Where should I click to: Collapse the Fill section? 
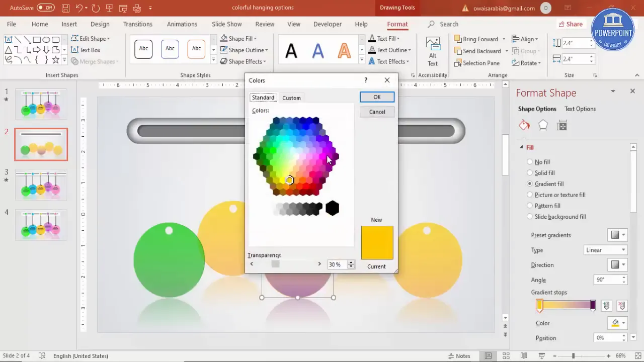point(522,147)
